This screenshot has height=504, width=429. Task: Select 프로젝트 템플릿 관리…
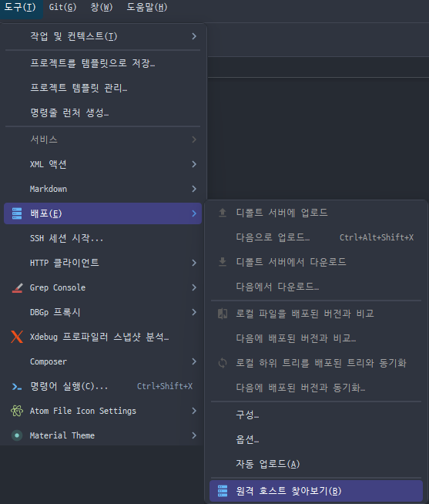[103, 88]
